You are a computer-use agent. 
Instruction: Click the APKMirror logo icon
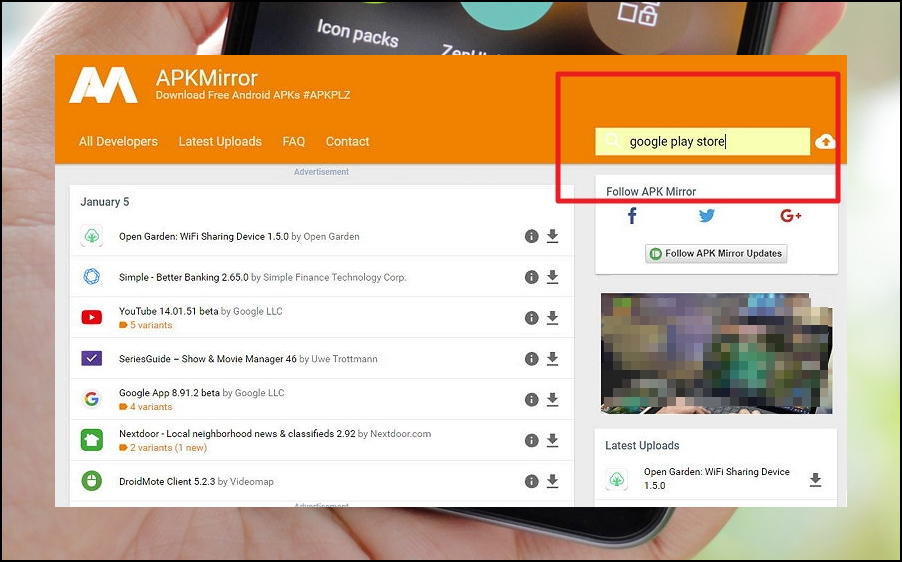click(103, 85)
